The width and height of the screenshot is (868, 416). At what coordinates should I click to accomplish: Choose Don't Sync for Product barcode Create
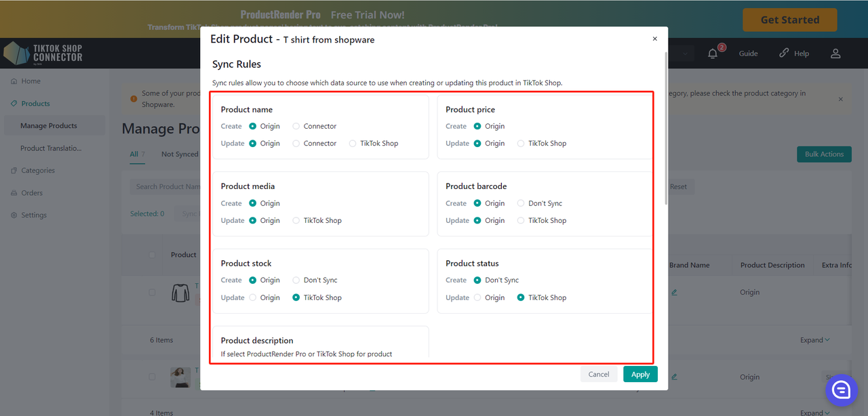coord(521,203)
